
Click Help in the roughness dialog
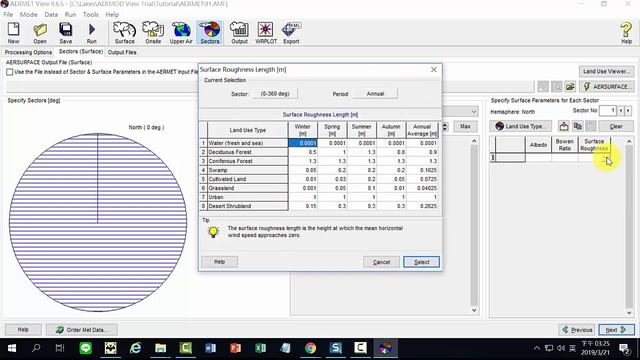point(219,262)
